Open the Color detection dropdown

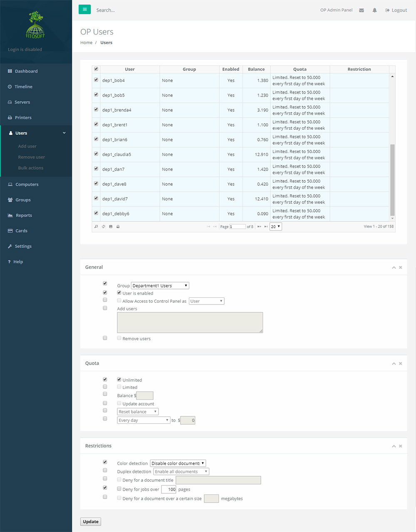tap(178, 463)
